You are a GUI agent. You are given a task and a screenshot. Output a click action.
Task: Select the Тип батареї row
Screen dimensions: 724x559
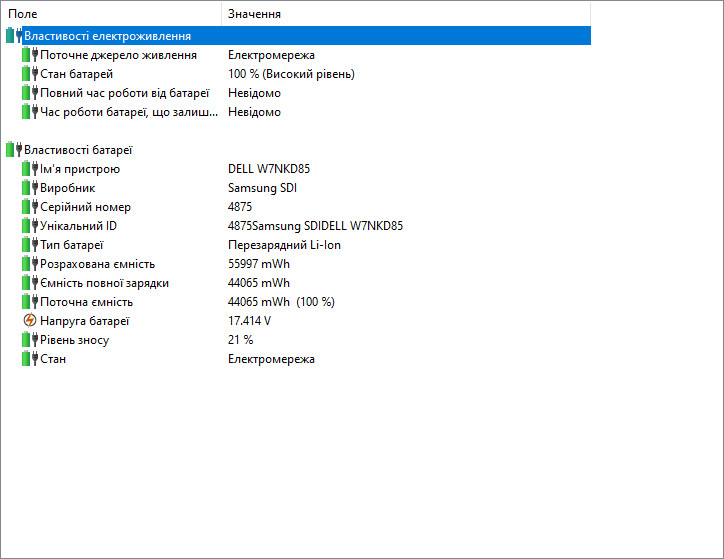(x=72, y=245)
